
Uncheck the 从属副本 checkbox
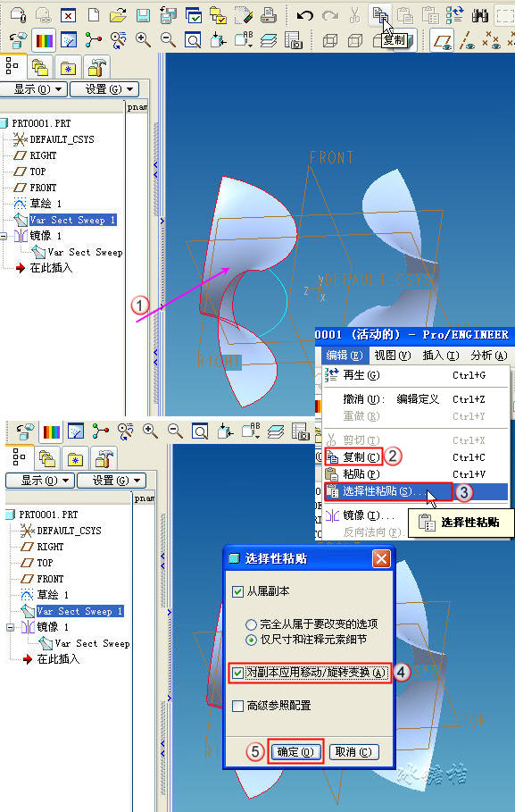(x=237, y=590)
